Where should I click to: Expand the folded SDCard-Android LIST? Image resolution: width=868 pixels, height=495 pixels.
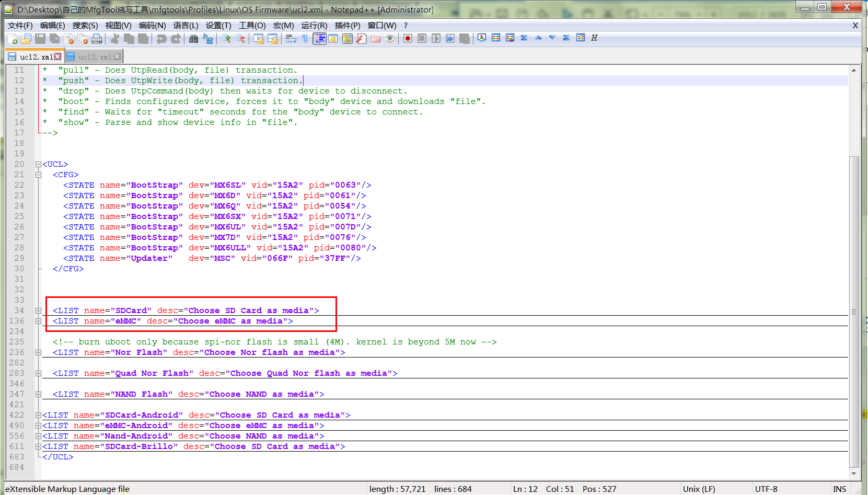(x=38, y=415)
